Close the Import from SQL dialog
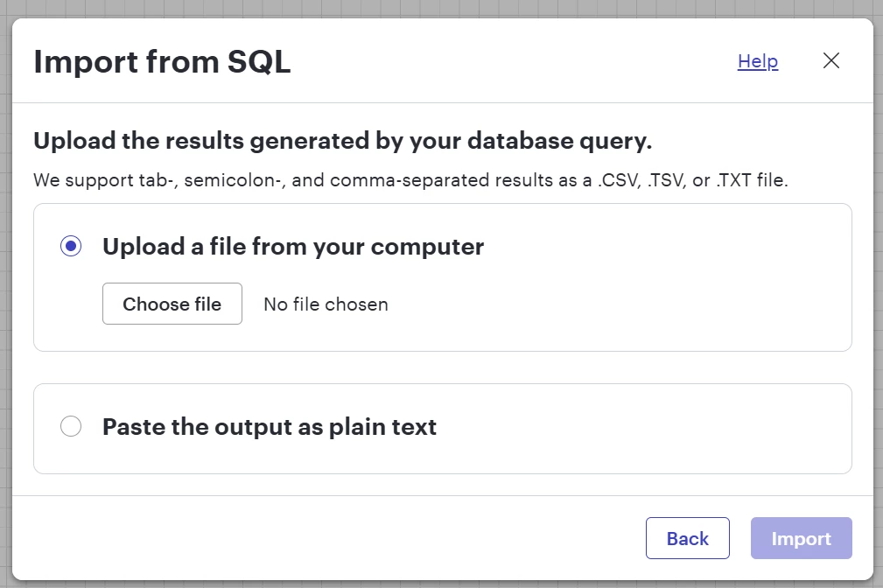 831,61
